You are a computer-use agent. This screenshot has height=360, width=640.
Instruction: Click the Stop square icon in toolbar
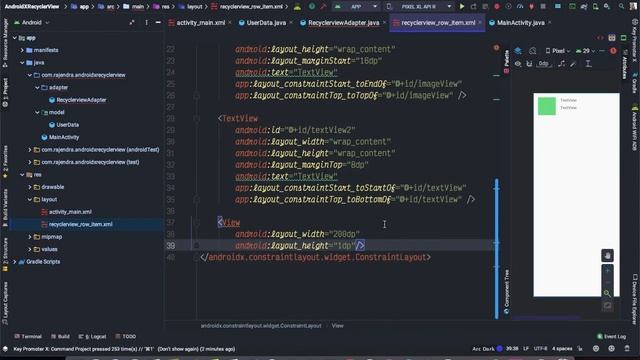(x=543, y=7)
